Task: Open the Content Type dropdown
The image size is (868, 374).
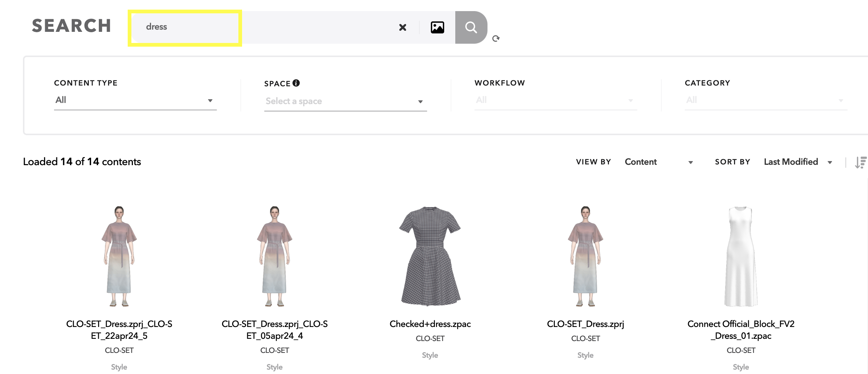Action: pyautogui.click(x=135, y=100)
